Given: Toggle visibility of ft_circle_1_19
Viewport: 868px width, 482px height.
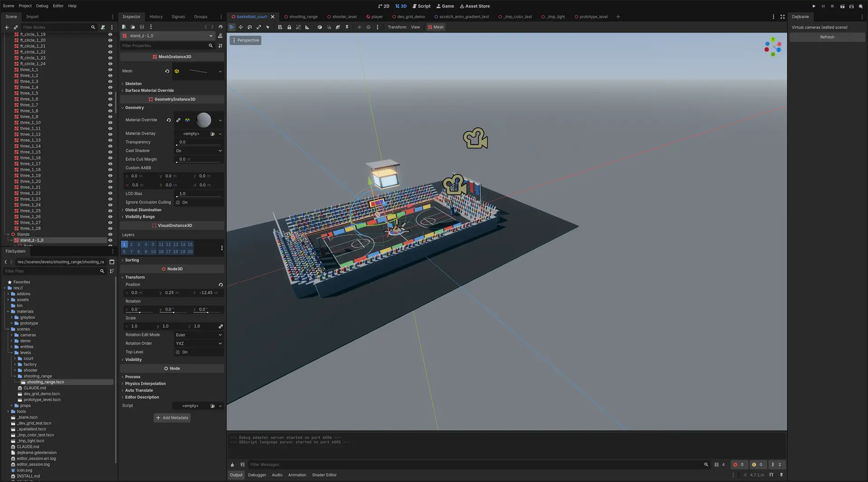Looking at the screenshot, I should click(110, 34).
